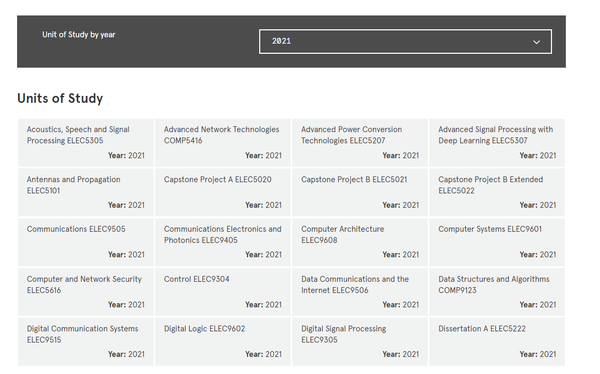Image resolution: width=600 pixels, height=374 pixels.
Task: Open Communications Electronics and Photonics ELEC9405
Action: 223,242
